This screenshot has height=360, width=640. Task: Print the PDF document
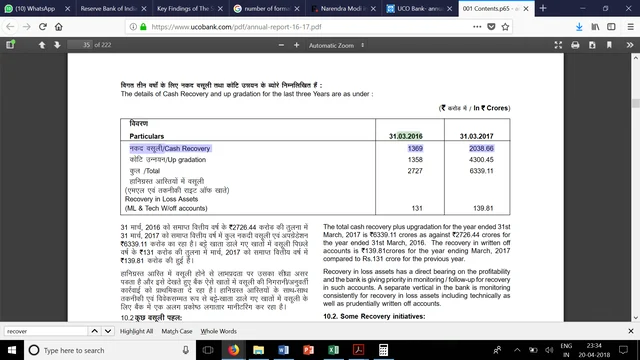[x=575, y=45]
